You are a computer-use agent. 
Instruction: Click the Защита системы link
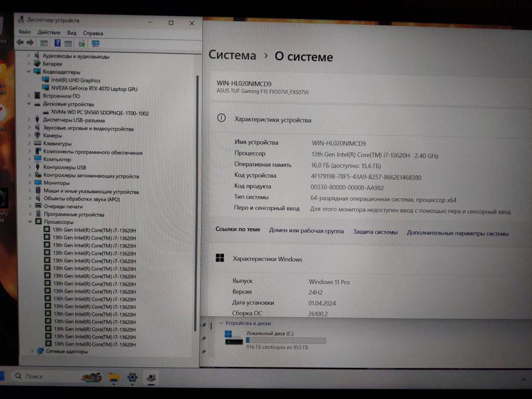click(x=375, y=232)
